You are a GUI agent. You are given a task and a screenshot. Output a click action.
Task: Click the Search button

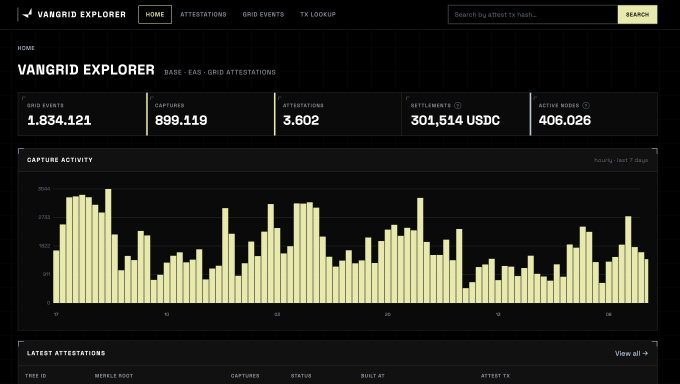coord(637,14)
